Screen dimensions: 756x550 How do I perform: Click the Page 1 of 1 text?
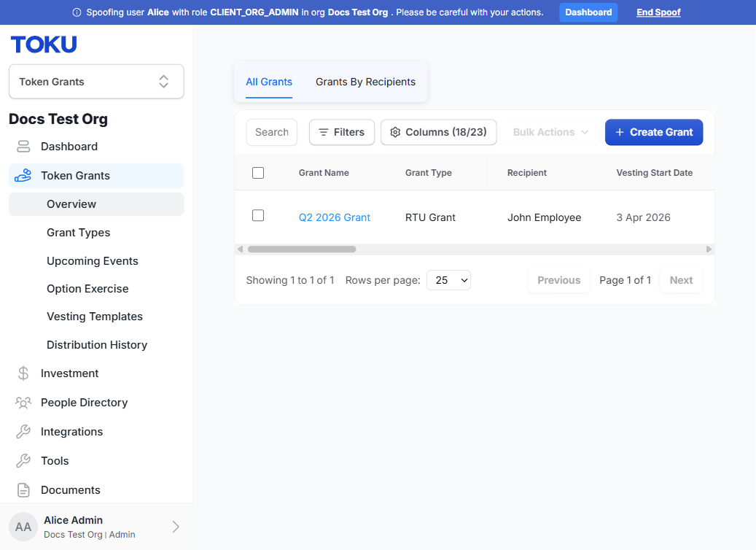pyautogui.click(x=626, y=280)
